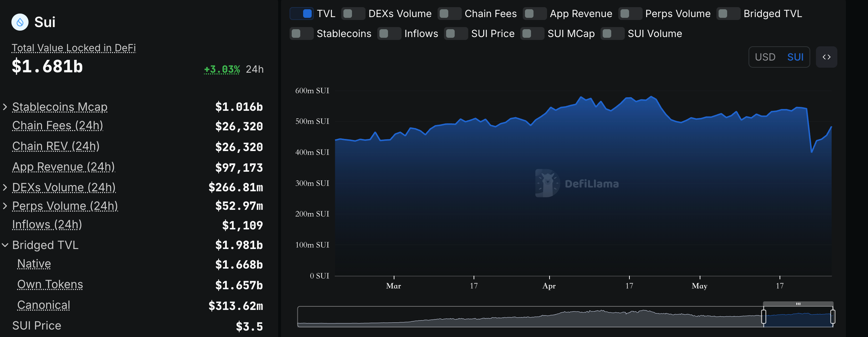Click the $52.97m perps volume value
Screen dimensions: 868x337
point(239,206)
